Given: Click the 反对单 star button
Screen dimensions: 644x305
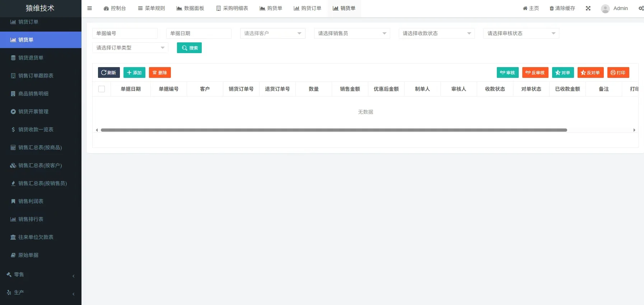Looking at the screenshot, I should click(591, 72).
